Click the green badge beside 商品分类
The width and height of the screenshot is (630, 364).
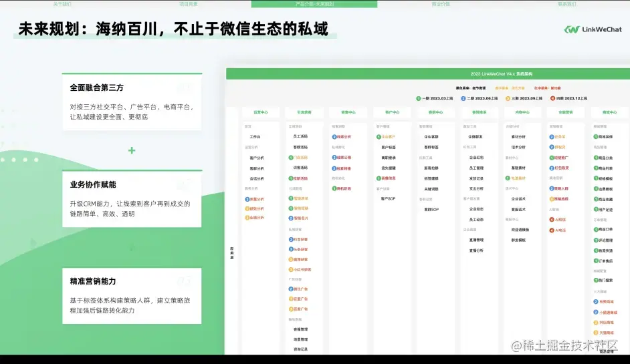(x=596, y=158)
